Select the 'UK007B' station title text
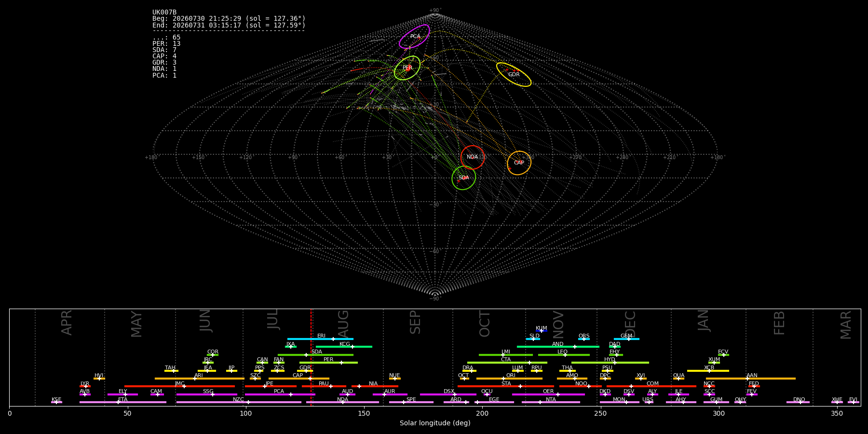Viewport: 868px width, 434px height. (x=164, y=13)
